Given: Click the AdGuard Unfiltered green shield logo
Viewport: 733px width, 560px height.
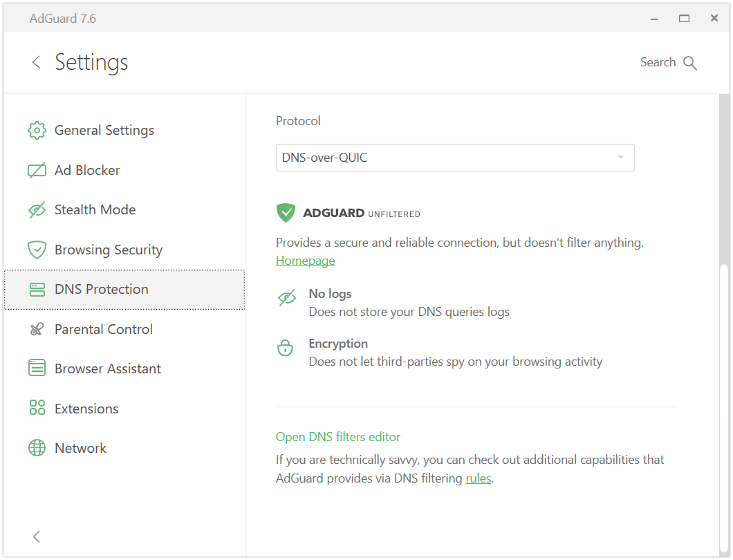Looking at the screenshot, I should (286, 213).
